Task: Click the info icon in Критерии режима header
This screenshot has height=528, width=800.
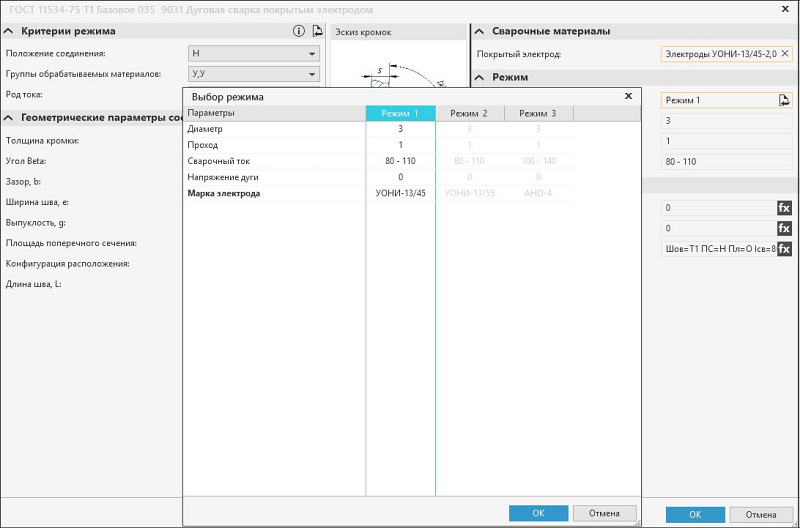Action: pos(298,31)
